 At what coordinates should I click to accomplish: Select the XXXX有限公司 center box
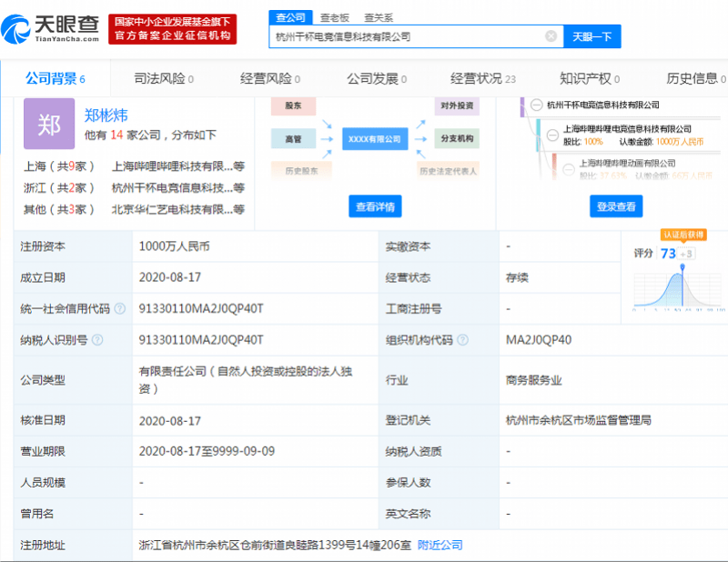click(375, 139)
